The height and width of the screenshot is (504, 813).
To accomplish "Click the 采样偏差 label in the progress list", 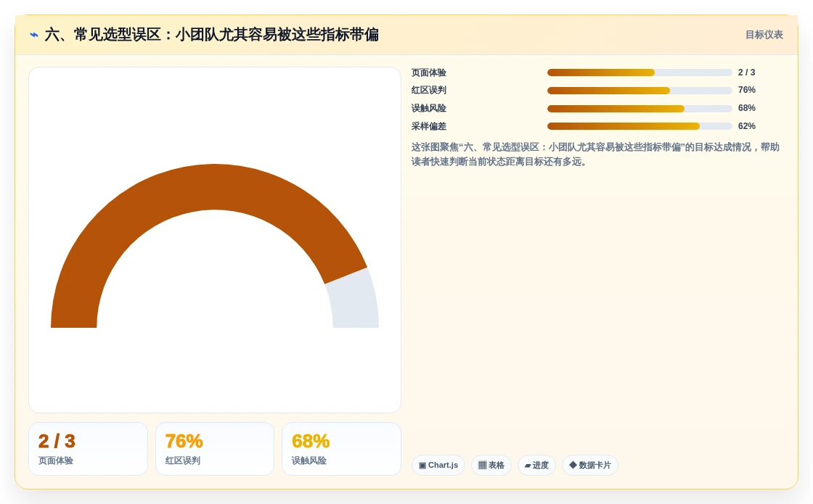I will [x=429, y=126].
